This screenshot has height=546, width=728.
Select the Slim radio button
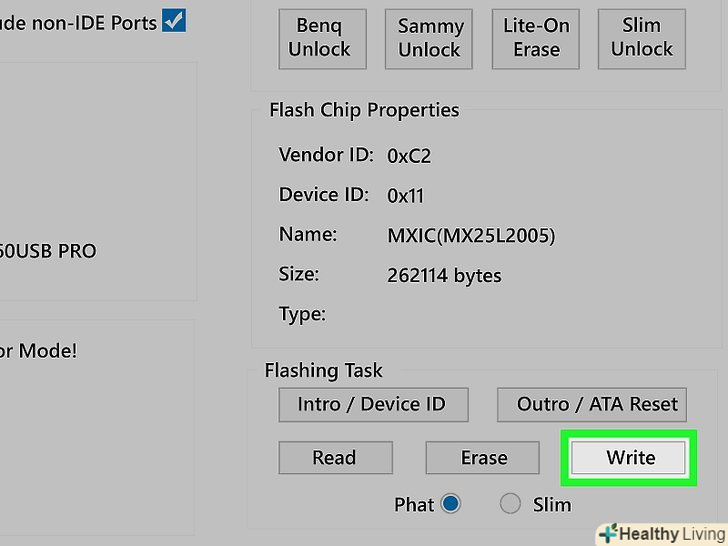click(511, 504)
